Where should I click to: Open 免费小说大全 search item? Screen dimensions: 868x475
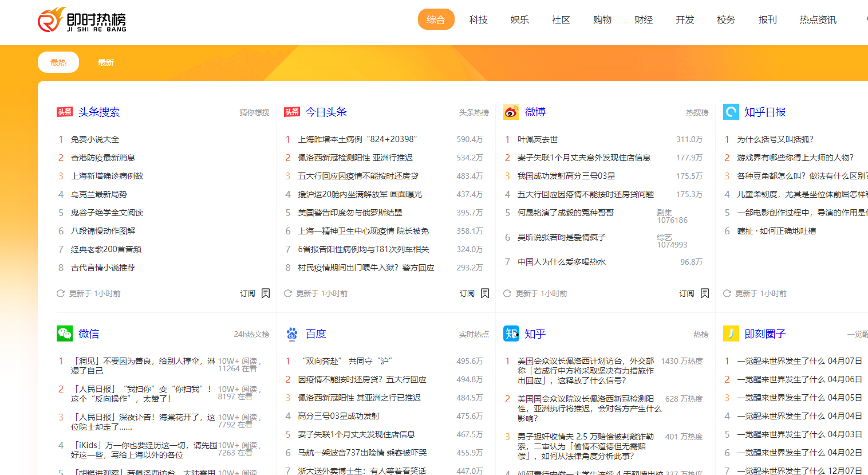(x=95, y=139)
